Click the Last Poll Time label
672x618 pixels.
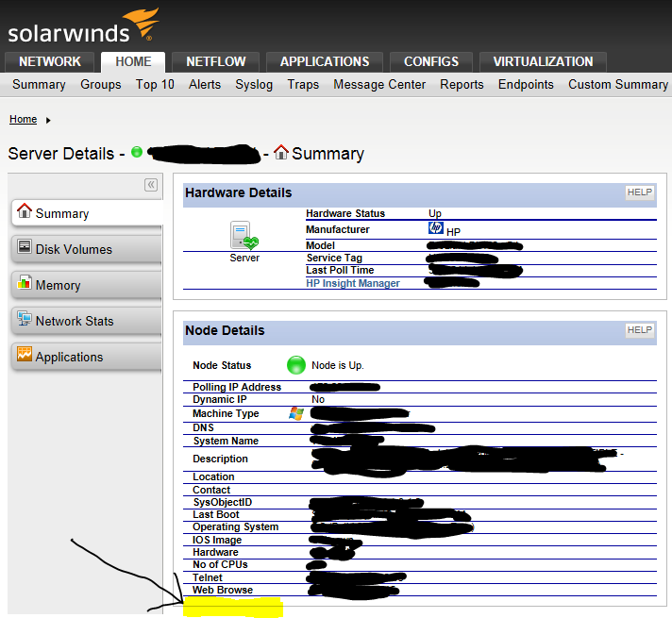(340, 271)
